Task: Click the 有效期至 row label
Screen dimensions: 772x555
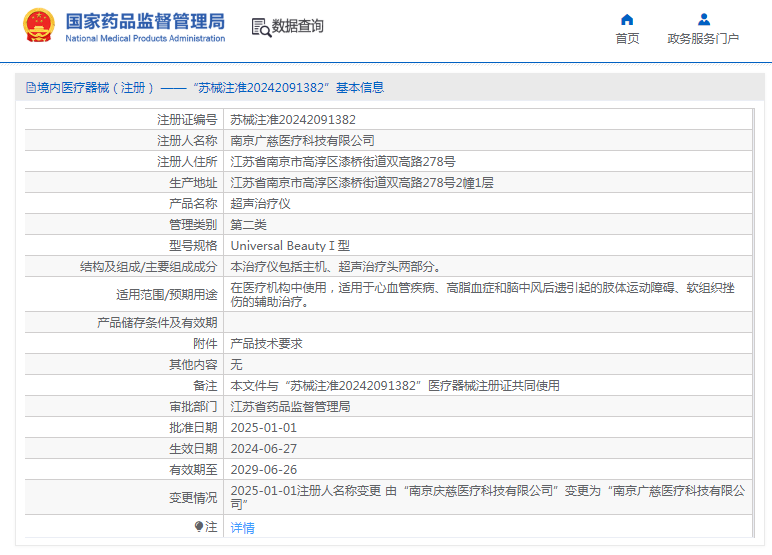Action: tap(193, 470)
